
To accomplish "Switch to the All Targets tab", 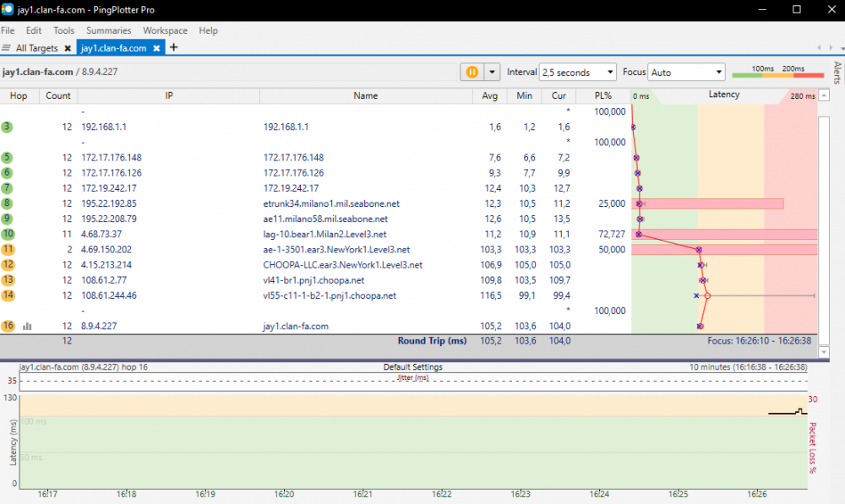I will coord(36,48).
